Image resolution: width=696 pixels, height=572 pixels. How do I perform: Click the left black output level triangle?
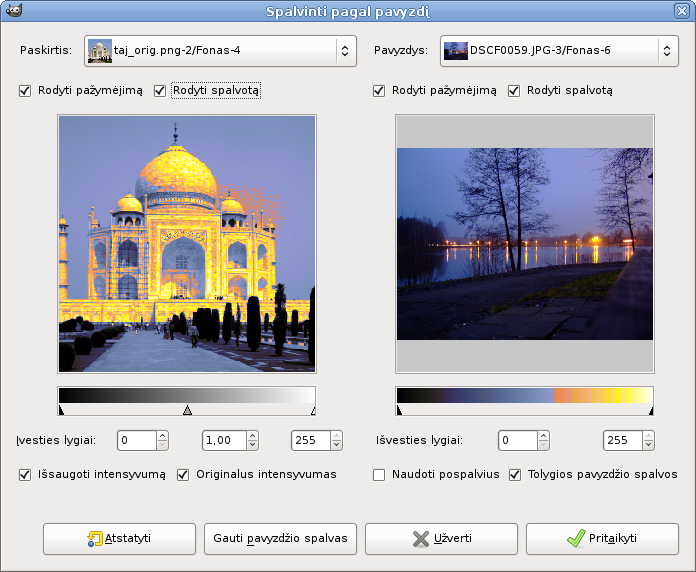pos(399,410)
